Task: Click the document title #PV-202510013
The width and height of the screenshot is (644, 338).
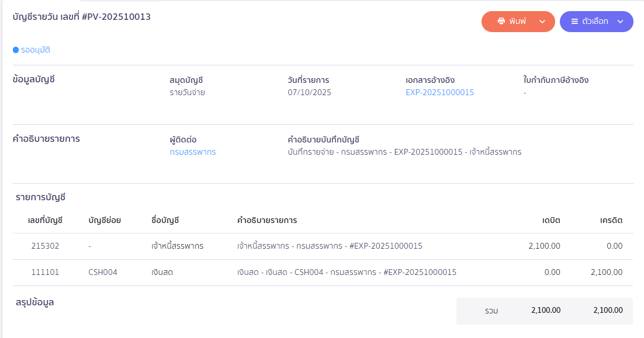Action: pyautogui.click(x=82, y=17)
